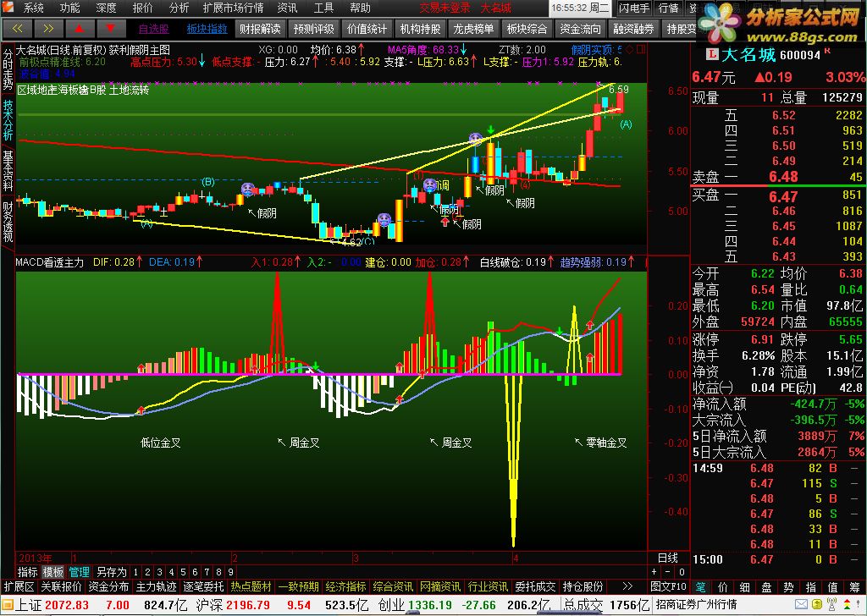
Task: Switch to the 基本资料 side tab
Action: tap(8, 171)
